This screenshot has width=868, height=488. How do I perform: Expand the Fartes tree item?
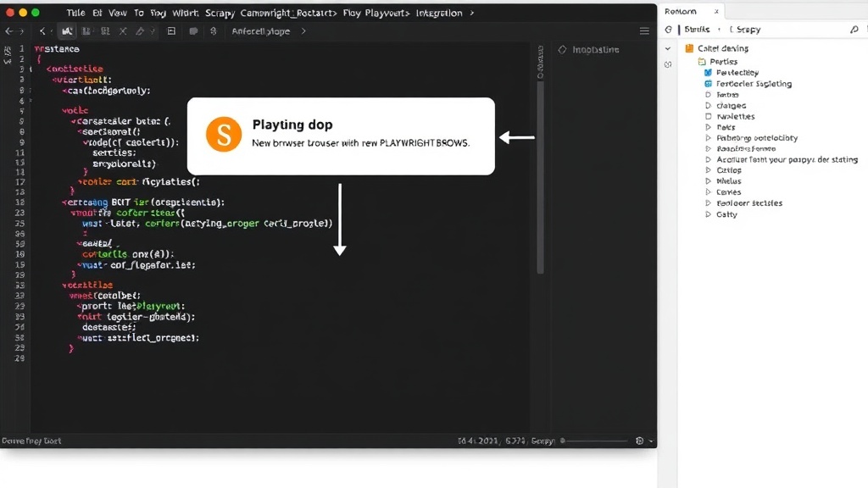[708, 95]
